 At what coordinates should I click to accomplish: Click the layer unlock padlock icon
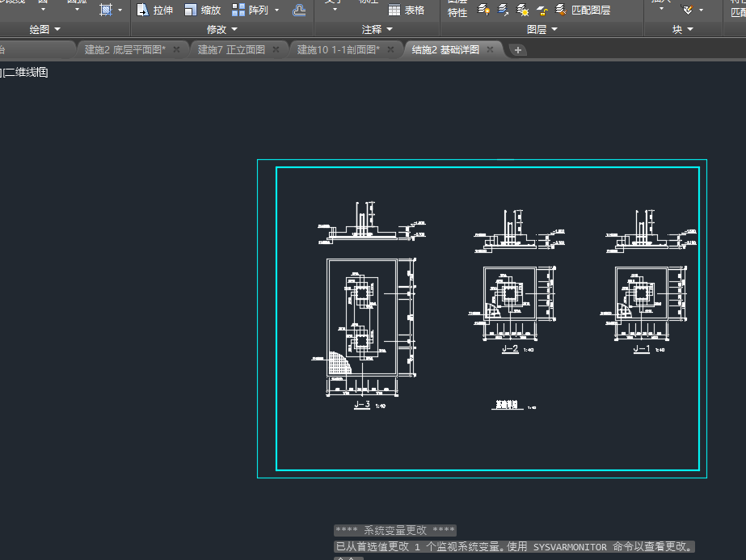[x=542, y=10]
